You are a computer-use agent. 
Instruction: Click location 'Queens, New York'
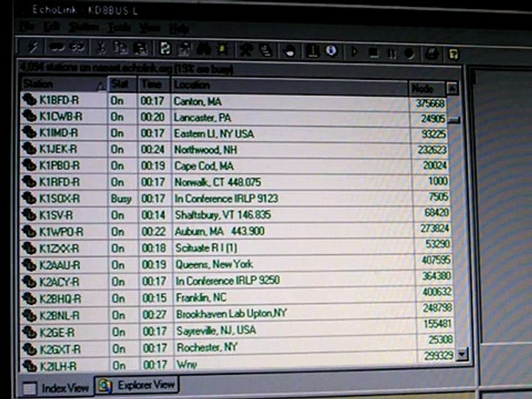[x=214, y=264]
